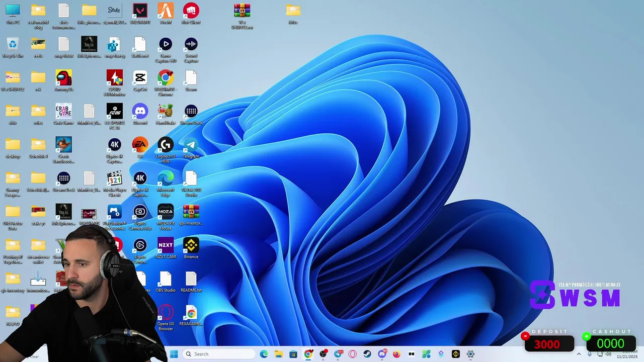Open the Crab Game shortcut

point(63,115)
